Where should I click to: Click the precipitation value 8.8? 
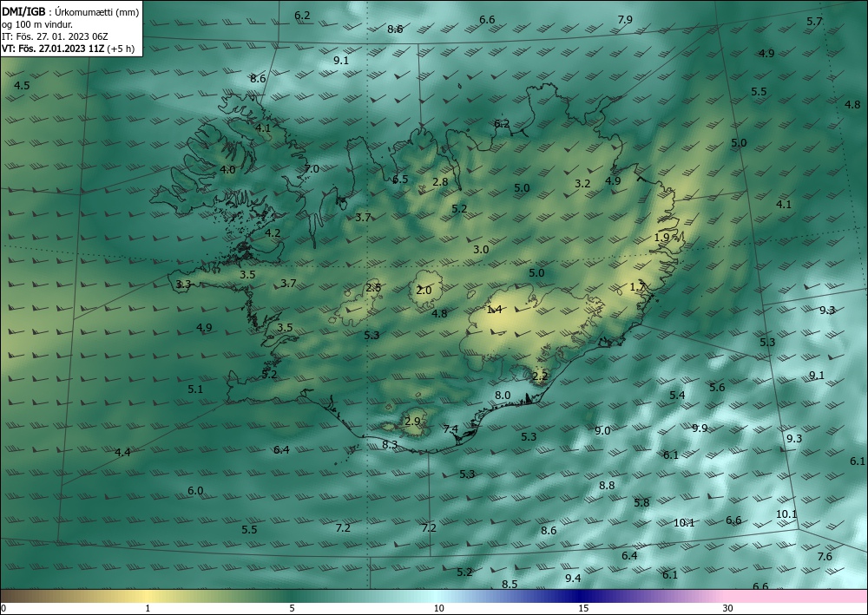[x=607, y=485]
